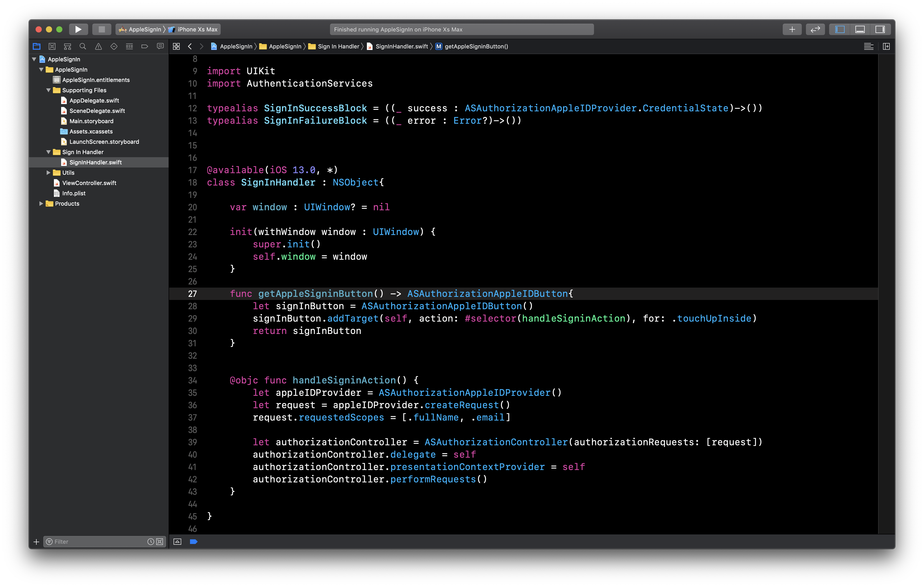Toggle the left navigator panel
This screenshot has width=924, height=587.
[840, 29]
